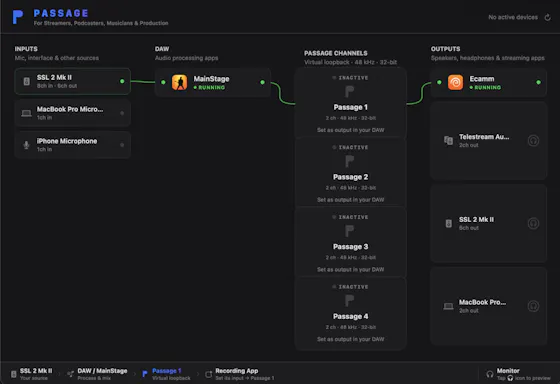Select the SSL 2 Mk II input card
The height and width of the screenshot is (384, 560).
72,81
